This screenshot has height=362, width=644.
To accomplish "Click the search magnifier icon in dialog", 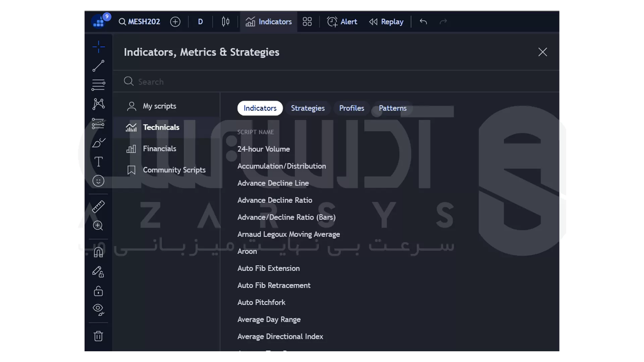I will click(x=128, y=81).
